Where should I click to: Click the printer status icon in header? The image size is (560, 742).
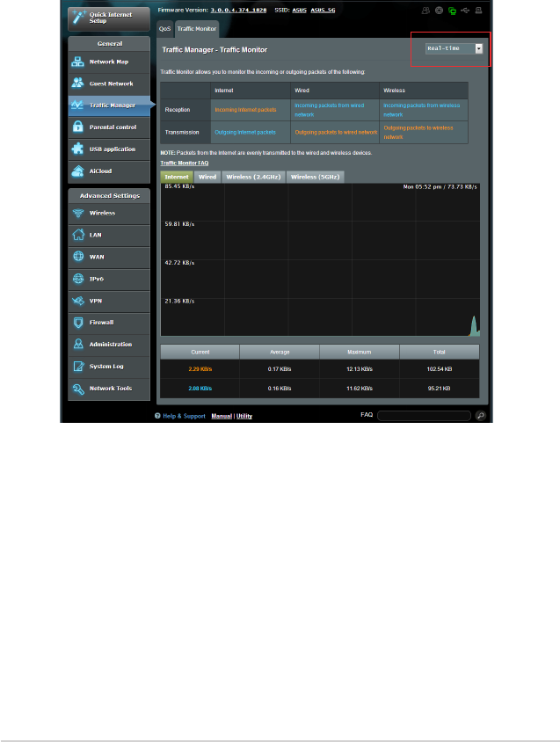(478, 11)
